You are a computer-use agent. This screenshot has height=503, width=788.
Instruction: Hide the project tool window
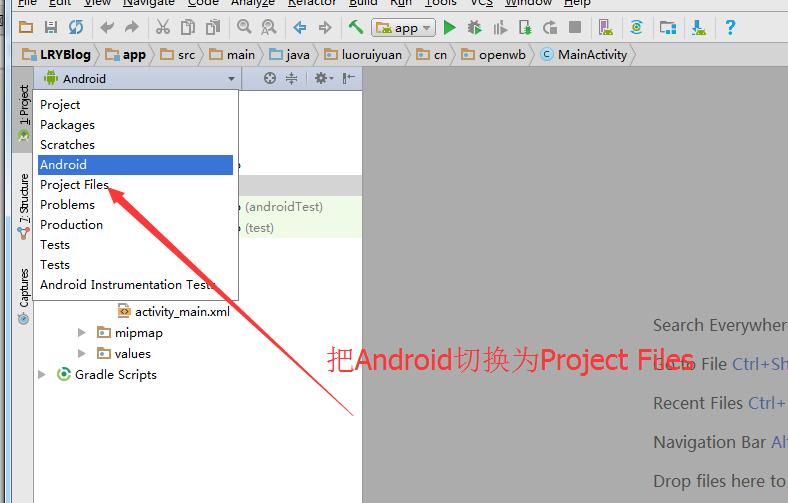point(348,78)
